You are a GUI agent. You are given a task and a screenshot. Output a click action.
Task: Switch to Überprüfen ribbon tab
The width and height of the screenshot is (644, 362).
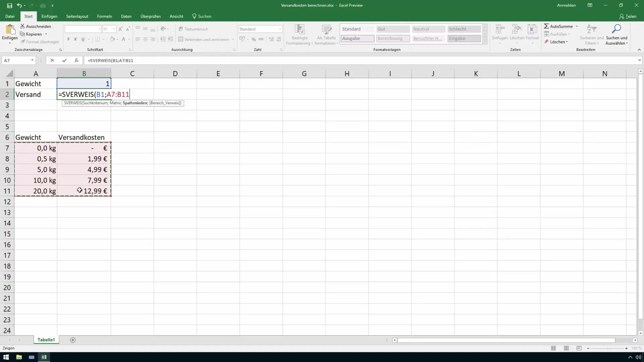point(151,16)
